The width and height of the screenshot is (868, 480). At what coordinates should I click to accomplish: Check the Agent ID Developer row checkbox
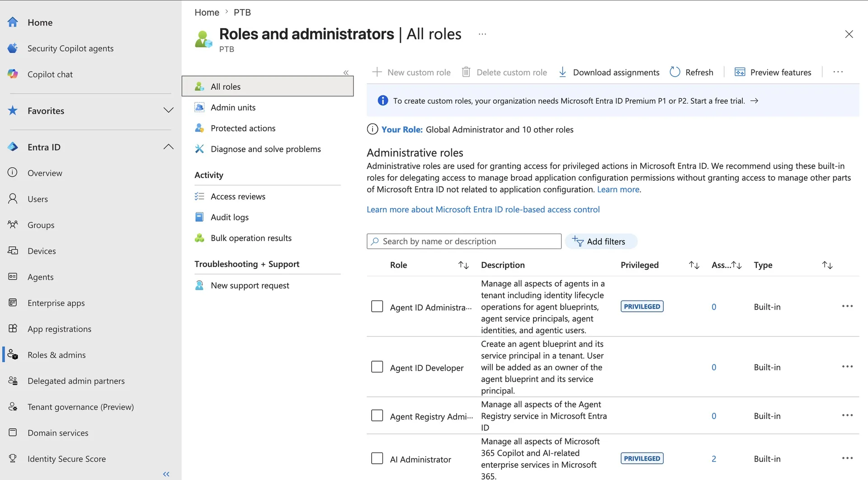(x=377, y=367)
